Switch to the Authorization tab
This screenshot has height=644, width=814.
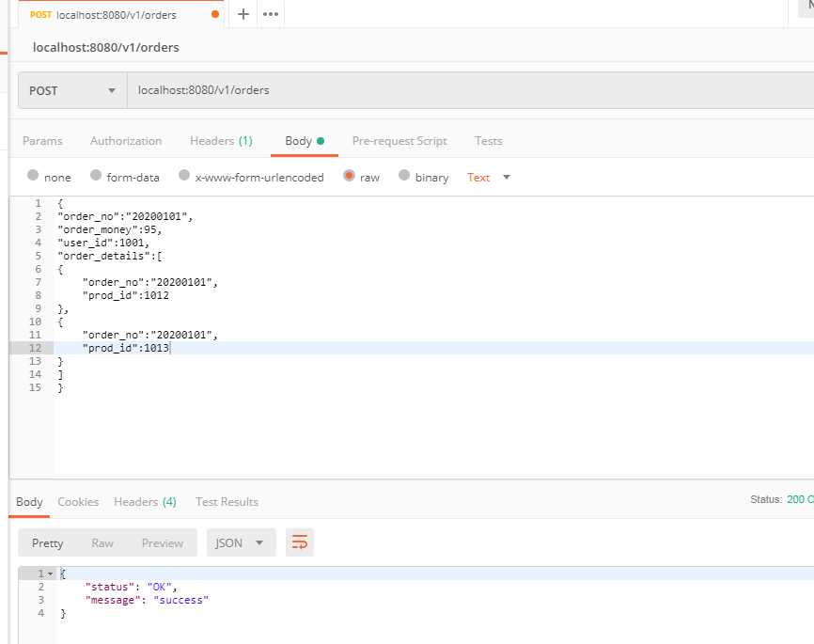[x=126, y=141]
